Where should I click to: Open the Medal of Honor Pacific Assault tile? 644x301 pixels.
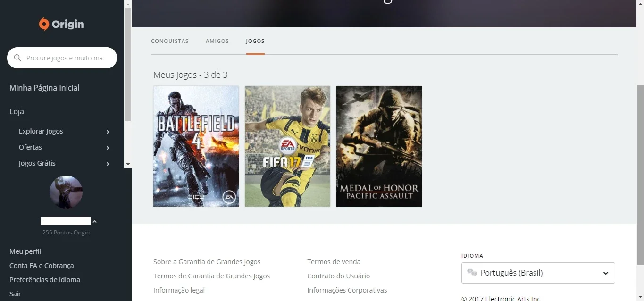click(x=379, y=146)
